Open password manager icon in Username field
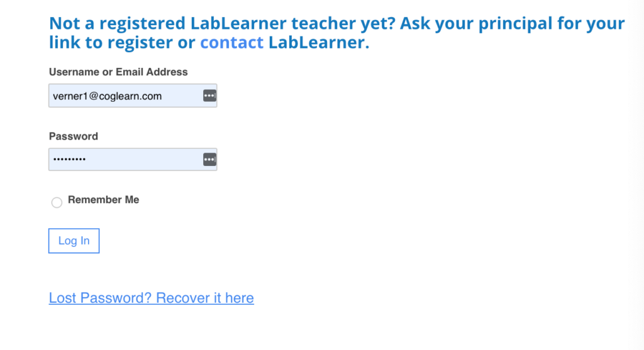644x350 pixels. coord(209,96)
